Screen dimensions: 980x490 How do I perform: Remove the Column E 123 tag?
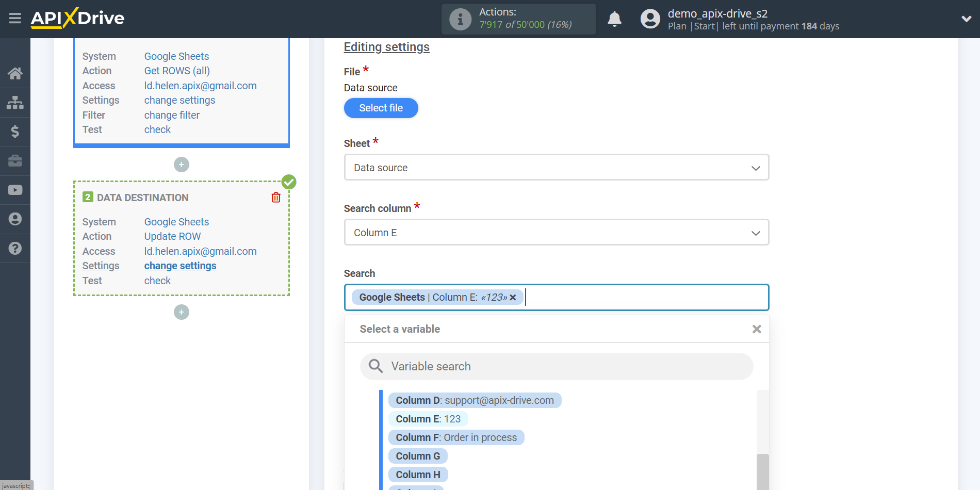(513, 298)
